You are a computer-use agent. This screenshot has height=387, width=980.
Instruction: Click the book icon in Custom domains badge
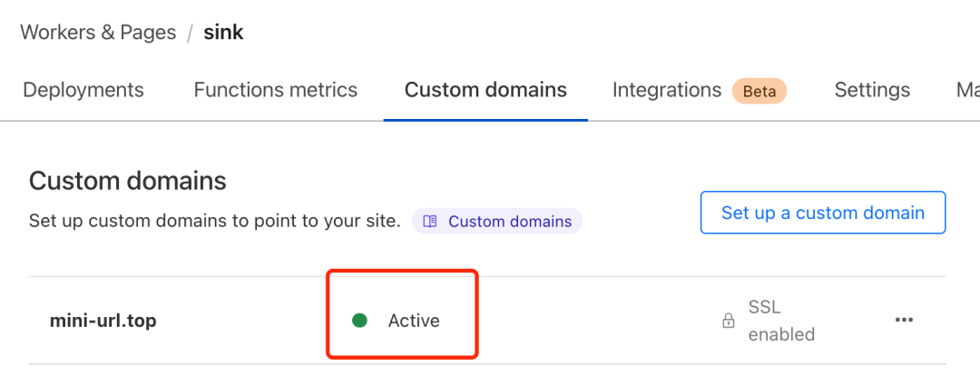(x=430, y=222)
